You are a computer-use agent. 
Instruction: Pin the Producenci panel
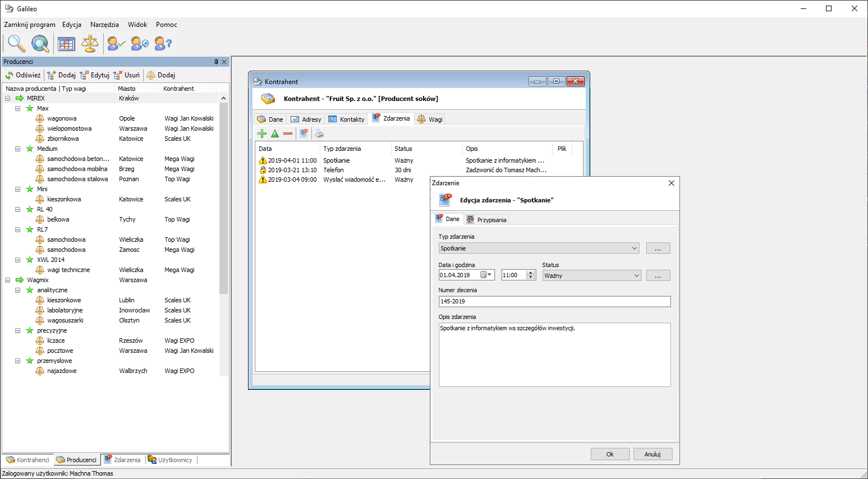coord(216,62)
